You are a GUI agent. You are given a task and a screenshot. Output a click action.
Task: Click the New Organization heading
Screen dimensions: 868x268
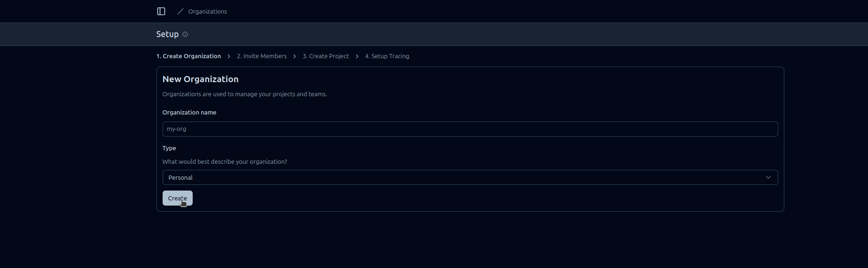click(200, 79)
